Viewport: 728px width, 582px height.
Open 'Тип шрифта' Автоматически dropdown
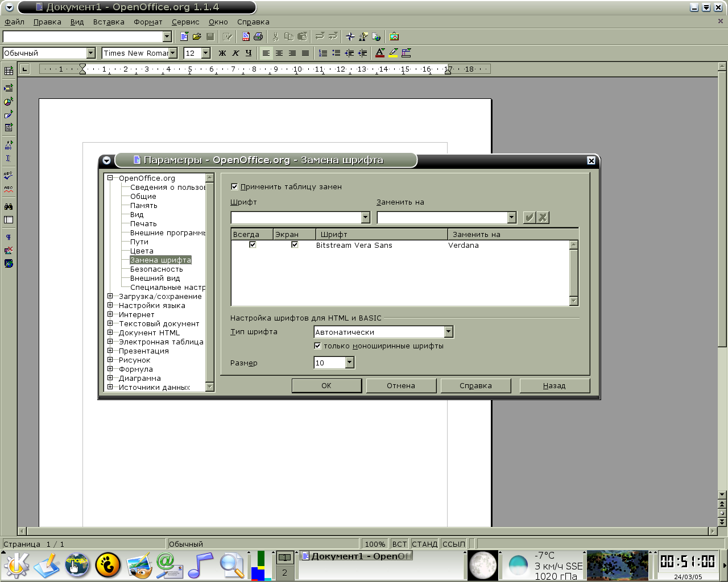pos(448,332)
